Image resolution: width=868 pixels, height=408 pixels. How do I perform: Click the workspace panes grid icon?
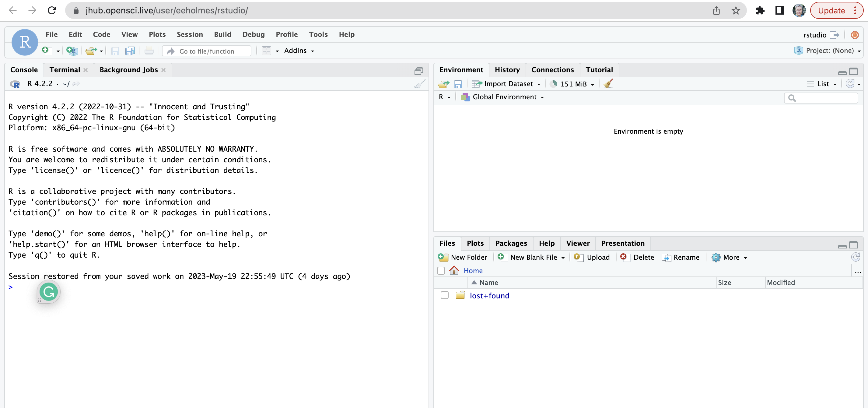point(266,51)
